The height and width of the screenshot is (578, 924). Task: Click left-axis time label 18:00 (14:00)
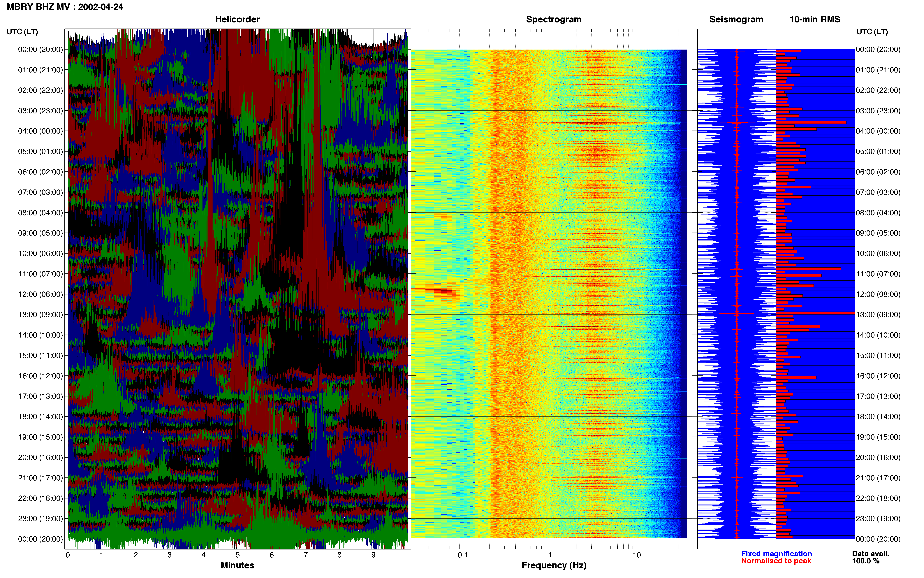[41, 417]
